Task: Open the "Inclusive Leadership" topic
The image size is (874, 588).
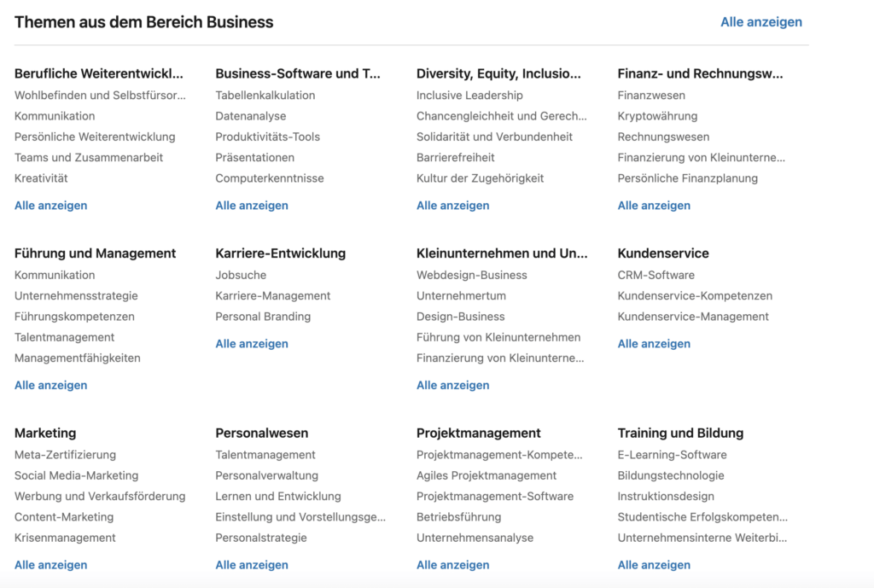Action: pyautogui.click(x=469, y=96)
